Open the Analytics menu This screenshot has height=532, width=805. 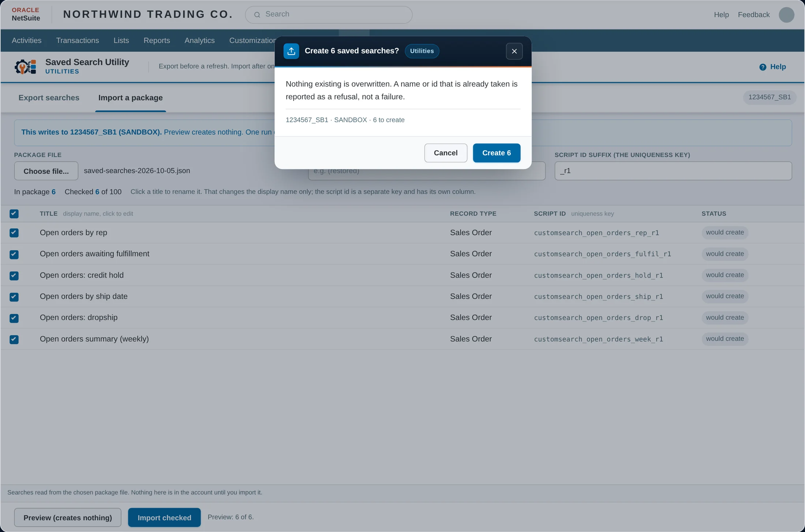click(x=199, y=40)
